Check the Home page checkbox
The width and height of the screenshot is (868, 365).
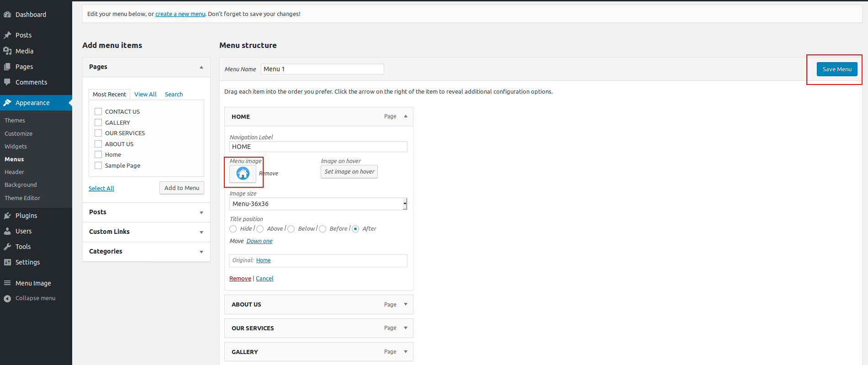click(98, 154)
